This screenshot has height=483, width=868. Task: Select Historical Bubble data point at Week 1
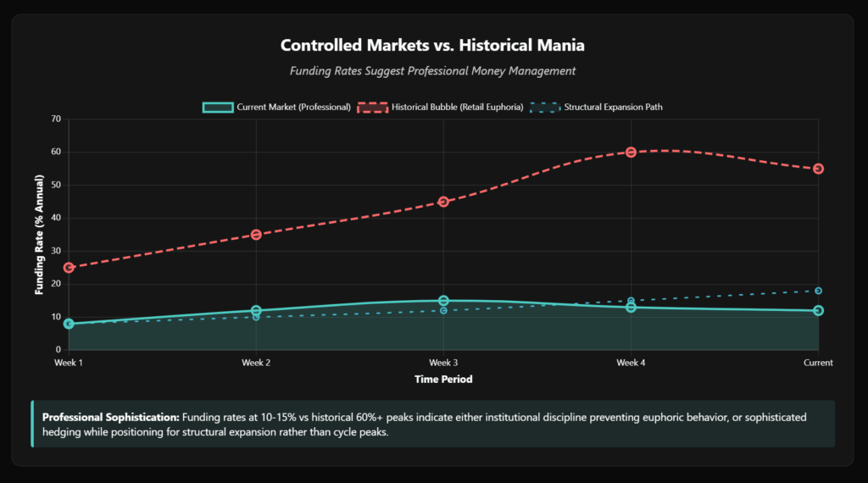click(x=69, y=268)
